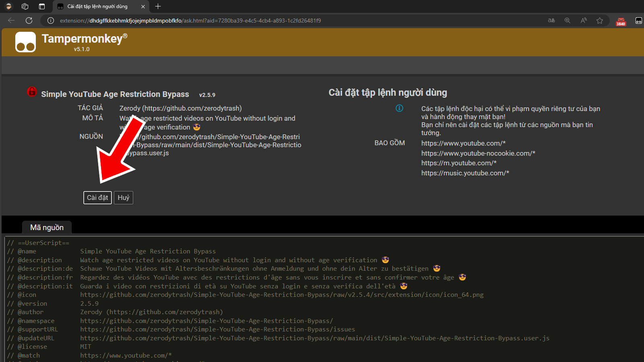Screen dimensions: 644x362
Task: Click the @name line in source code
Action: (111, 251)
